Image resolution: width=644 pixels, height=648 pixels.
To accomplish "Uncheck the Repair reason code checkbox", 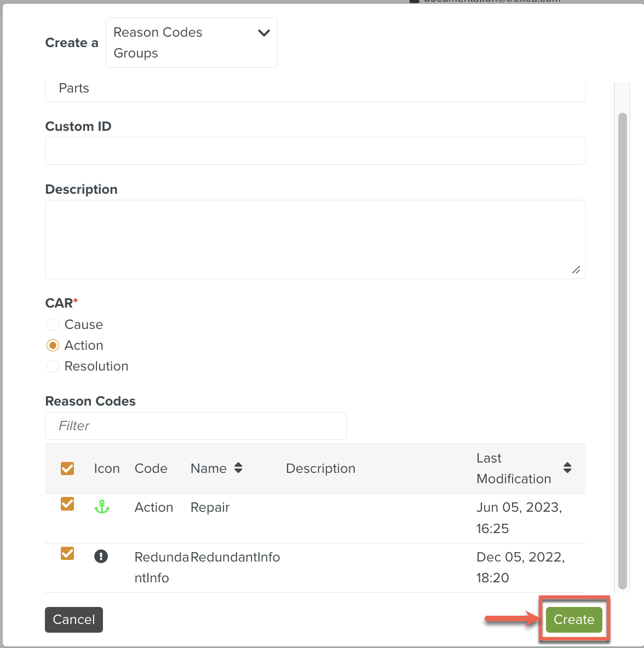I will coord(67,504).
